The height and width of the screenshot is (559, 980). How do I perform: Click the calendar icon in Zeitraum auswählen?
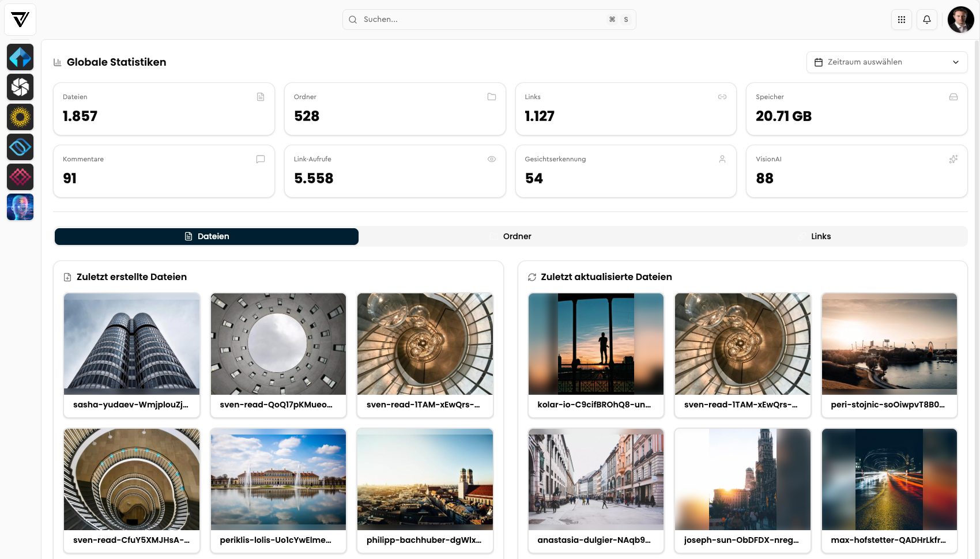[x=819, y=62]
